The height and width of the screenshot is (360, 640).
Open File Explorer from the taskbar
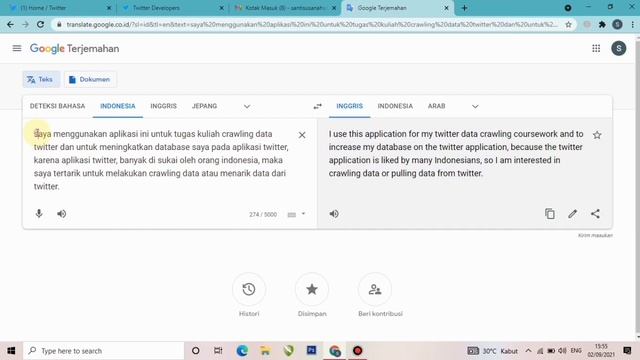[x=265, y=351]
